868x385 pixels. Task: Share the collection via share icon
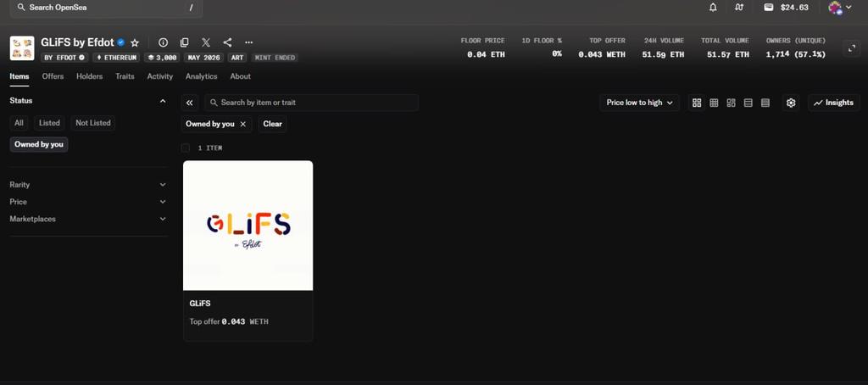(227, 42)
